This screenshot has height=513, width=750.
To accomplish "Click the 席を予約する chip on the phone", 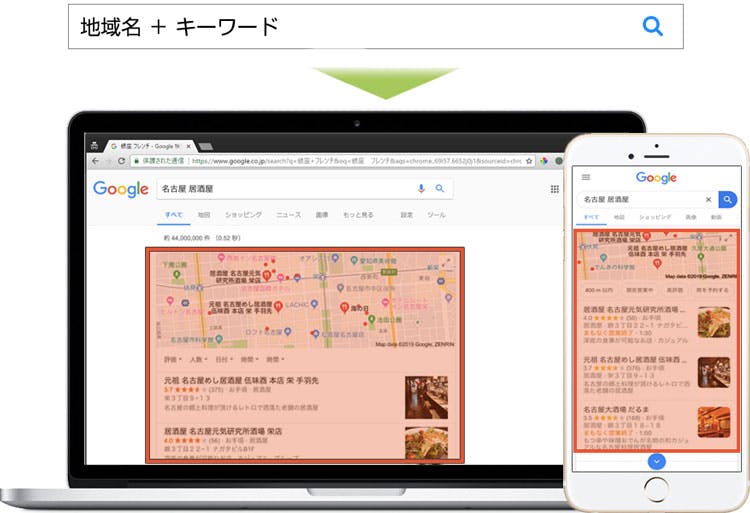I will pyautogui.click(x=712, y=290).
